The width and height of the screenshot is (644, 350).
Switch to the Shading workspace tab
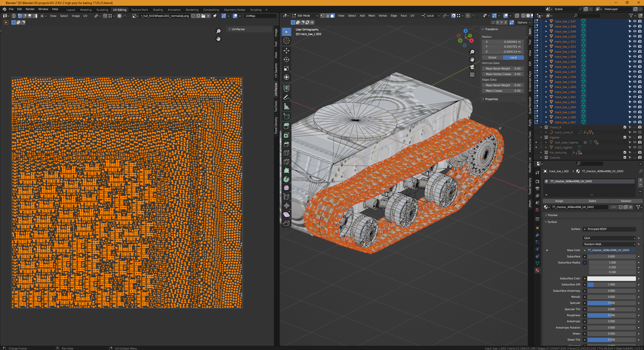click(158, 10)
